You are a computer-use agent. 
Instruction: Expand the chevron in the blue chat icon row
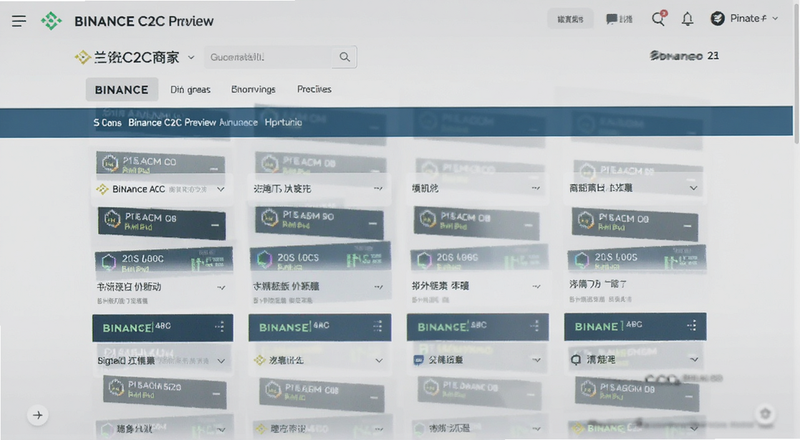click(x=537, y=360)
